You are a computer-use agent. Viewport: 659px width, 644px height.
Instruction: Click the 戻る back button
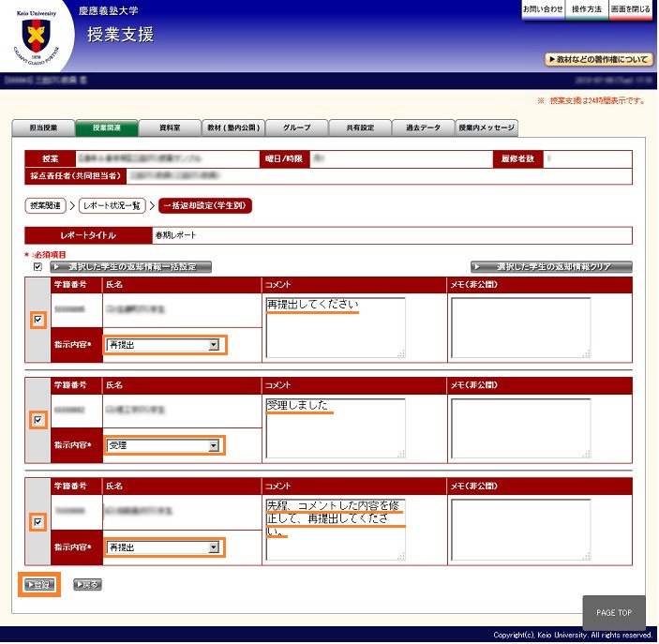point(86,584)
